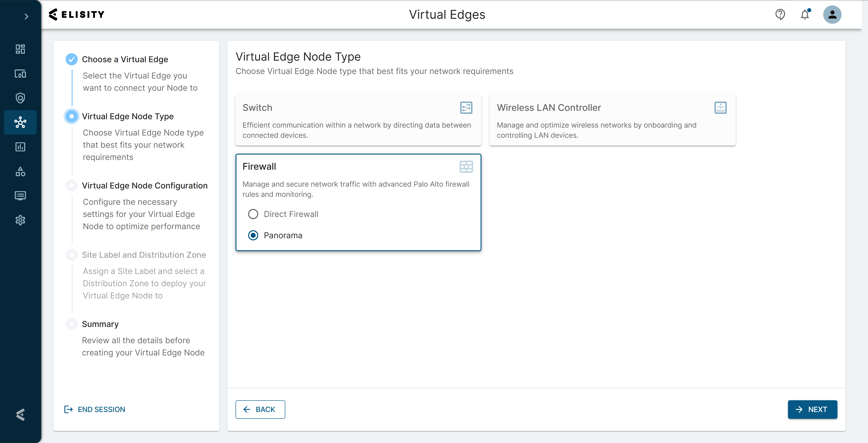This screenshot has width=868, height=443.
Task: Click END SESSION link
Action: (95, 409)
